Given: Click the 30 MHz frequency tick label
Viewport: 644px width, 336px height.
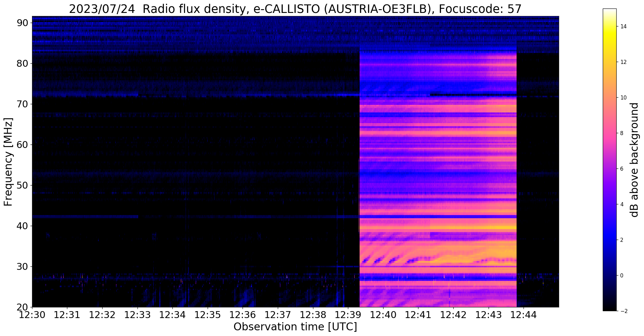Looking at the screenshot, I should point(23,266).
